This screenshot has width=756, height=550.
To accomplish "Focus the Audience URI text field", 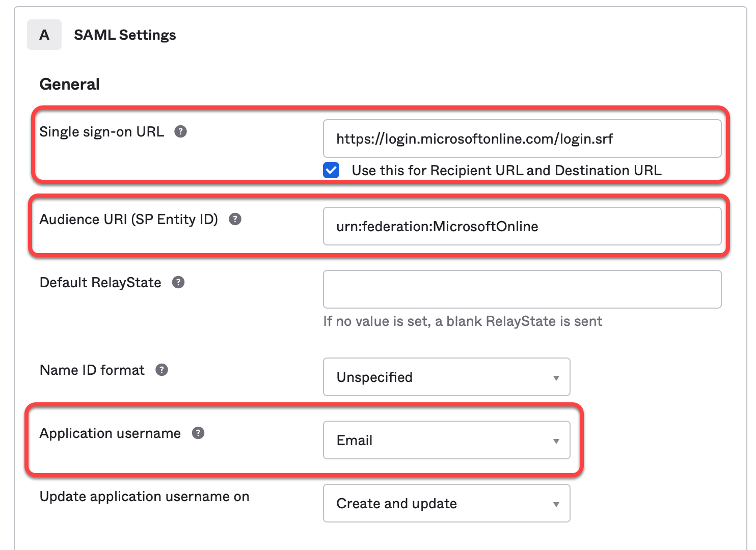I will pos(522,226).
